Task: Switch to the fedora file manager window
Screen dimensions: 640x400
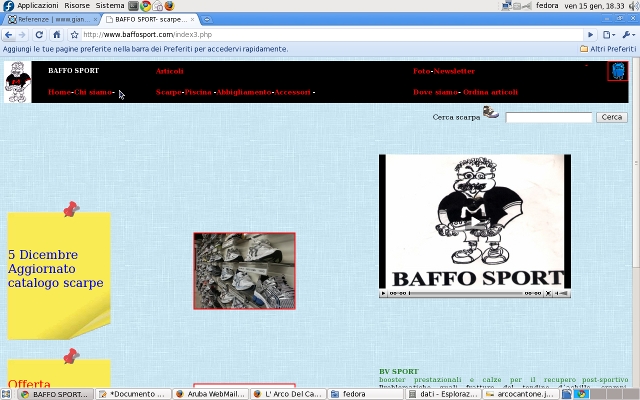Action: click(x=366, y=394)
